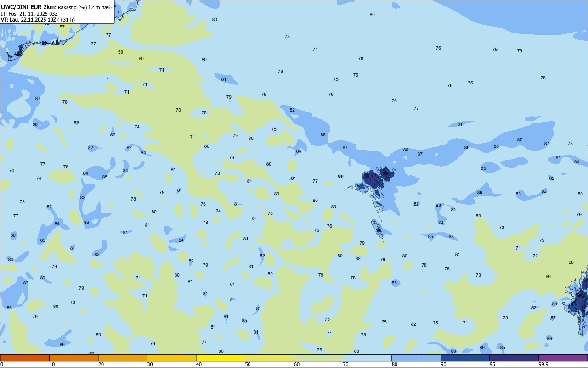Pick the purple above-99.9 legend segment
The width and height of the screenshot is (588, 368).
[563, 357]
